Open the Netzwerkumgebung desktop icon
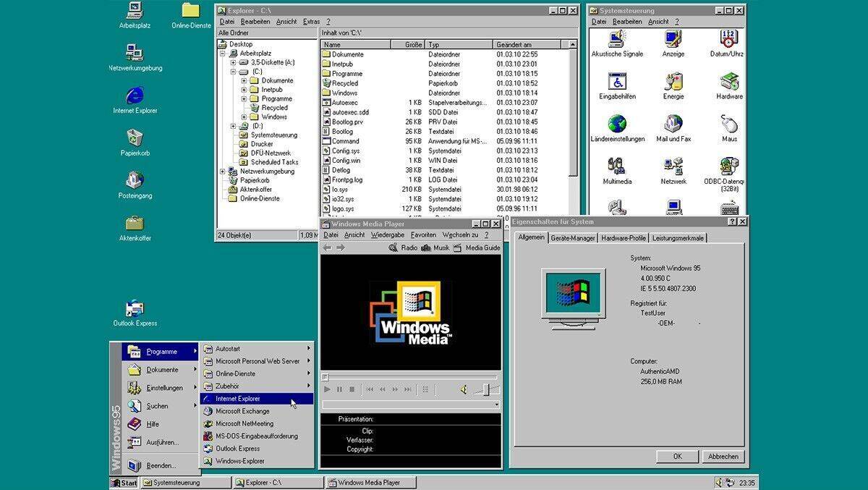The image size is (868, 490). pyautogui.click(x=135, y=58)
